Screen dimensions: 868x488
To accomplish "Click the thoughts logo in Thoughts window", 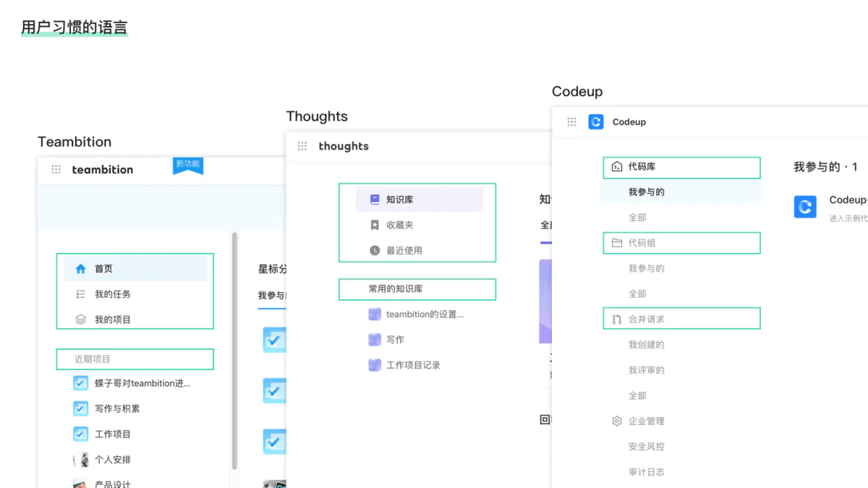I will tap(344, 146).
